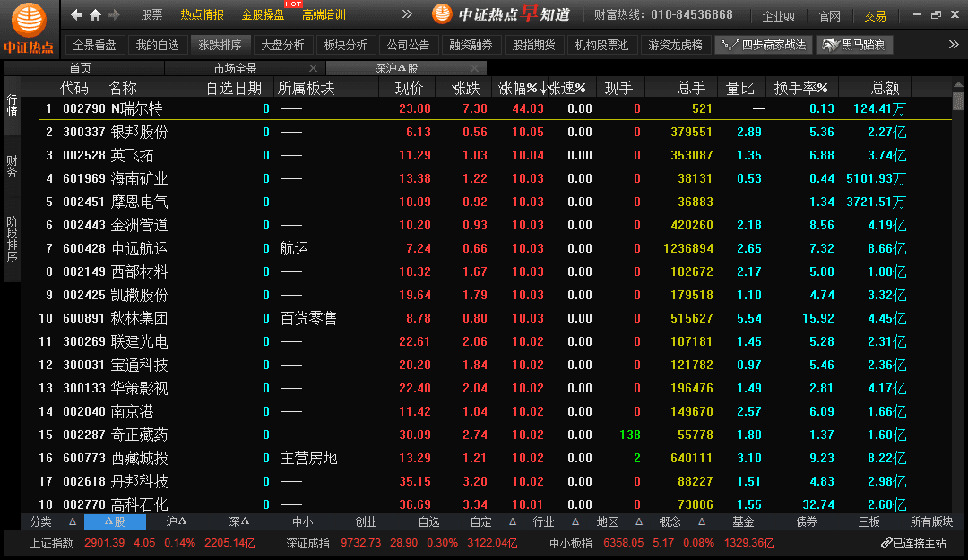
Task: Switch to the 首页 tab
Action: [x=81, y=68]
